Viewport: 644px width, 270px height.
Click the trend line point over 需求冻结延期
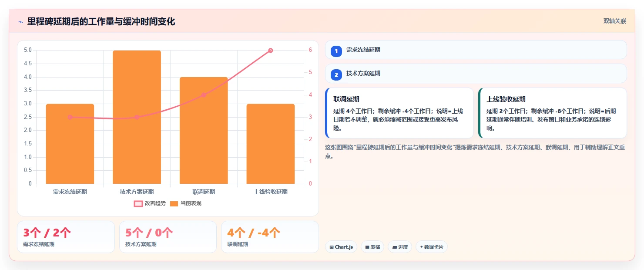click(x=70, y=117)
